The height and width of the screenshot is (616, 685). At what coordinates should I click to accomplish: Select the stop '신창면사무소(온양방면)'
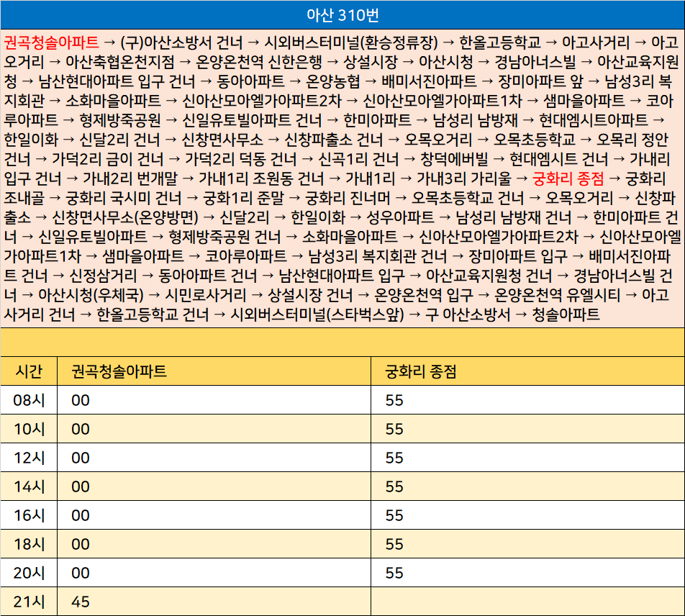[125, 217]
